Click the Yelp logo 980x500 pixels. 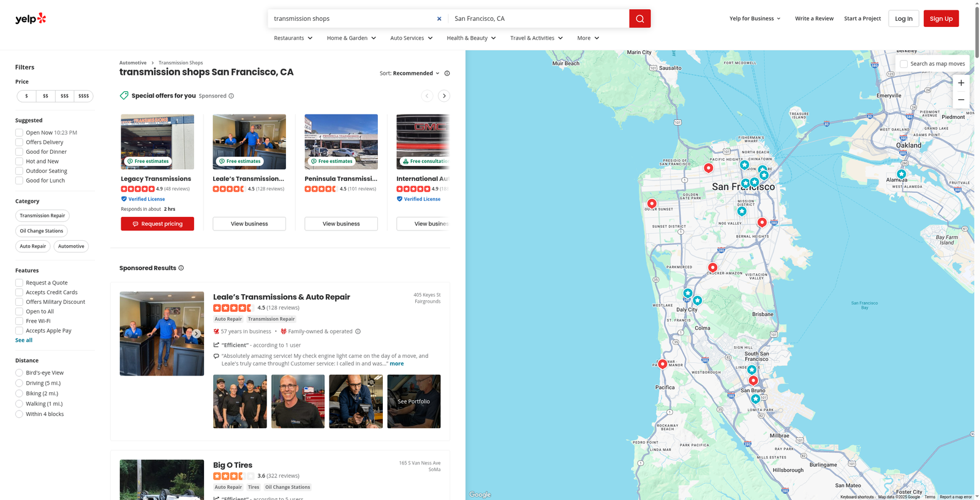pyautogui.click(x=31, y=18)
